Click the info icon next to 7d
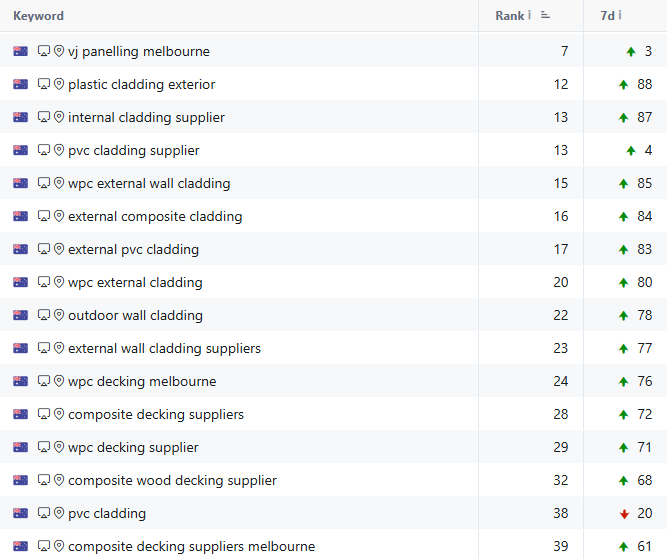The image size is (667, 559). pos(620,15)
